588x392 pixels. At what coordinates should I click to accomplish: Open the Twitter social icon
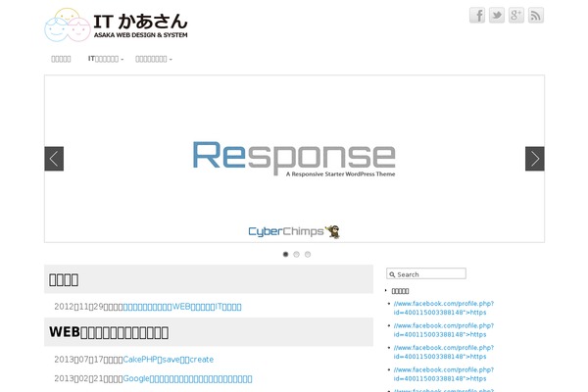coord(497,16)
